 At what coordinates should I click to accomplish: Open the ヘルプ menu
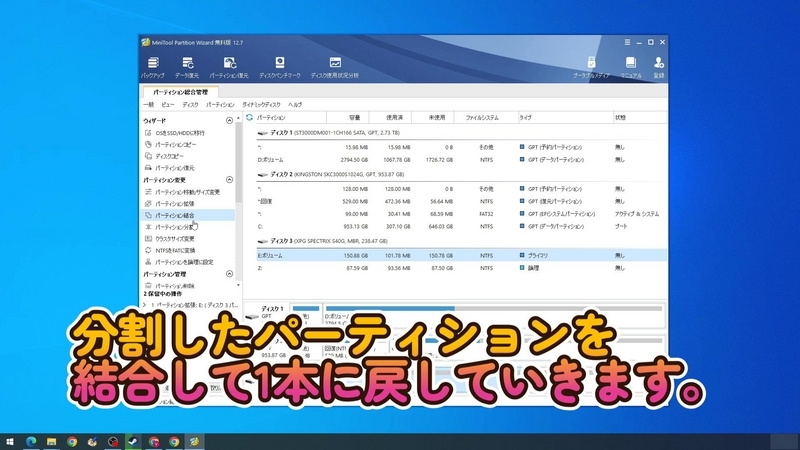(x=295, y=105)
